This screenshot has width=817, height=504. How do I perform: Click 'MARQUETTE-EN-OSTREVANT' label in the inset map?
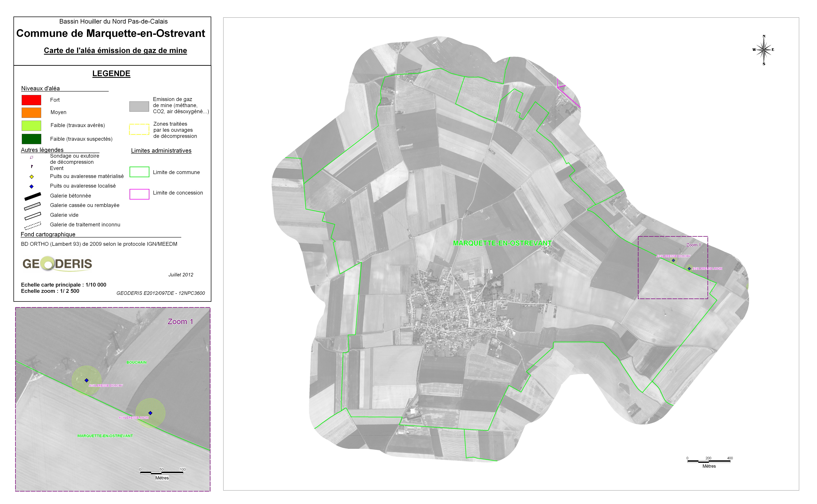click(x=105, y=436)
